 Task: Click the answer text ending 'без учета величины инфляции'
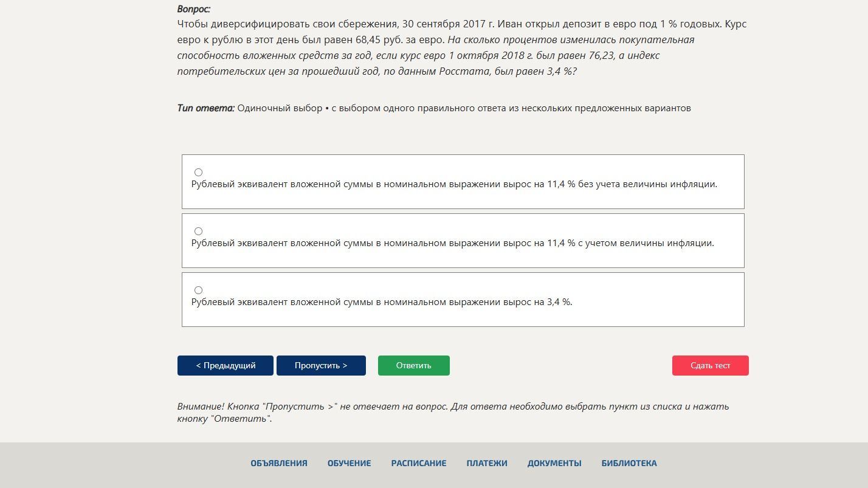[454, 184]
